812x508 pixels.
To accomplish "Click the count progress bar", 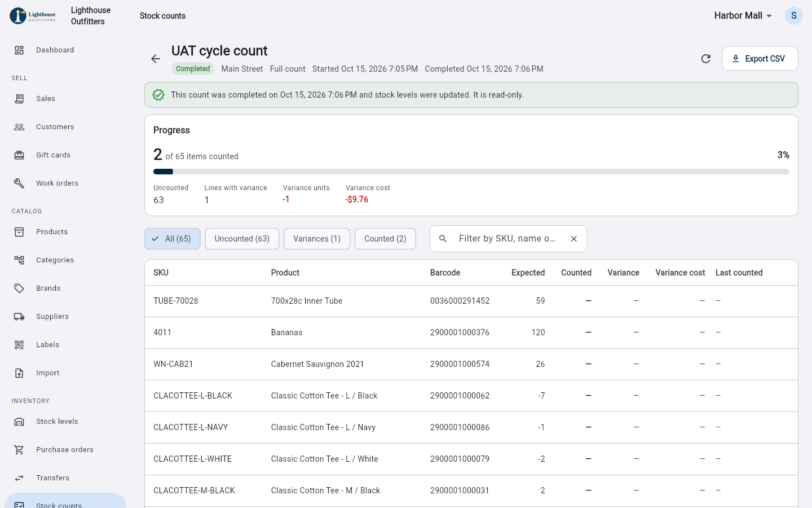I will coord(471,172).
